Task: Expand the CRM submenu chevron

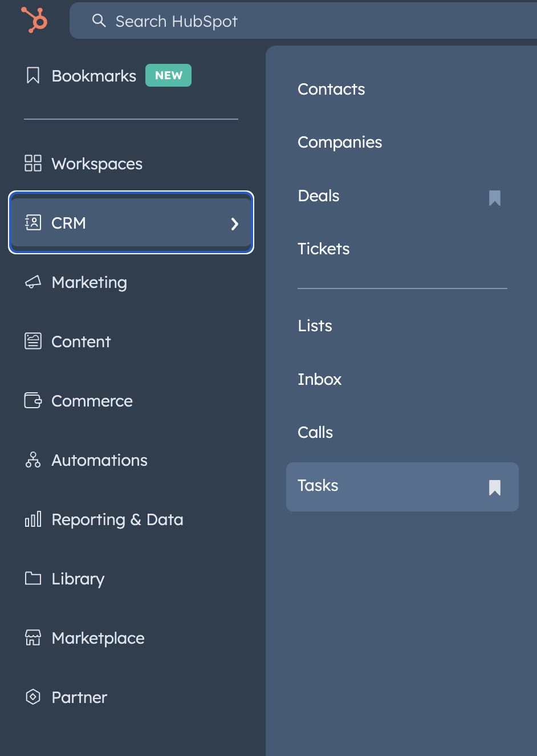Action: click(234, 224)
